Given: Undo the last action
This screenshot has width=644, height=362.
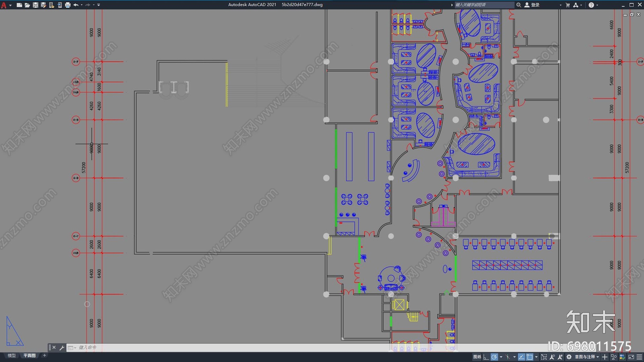Looking at the screenshot, I should [76, 5].
